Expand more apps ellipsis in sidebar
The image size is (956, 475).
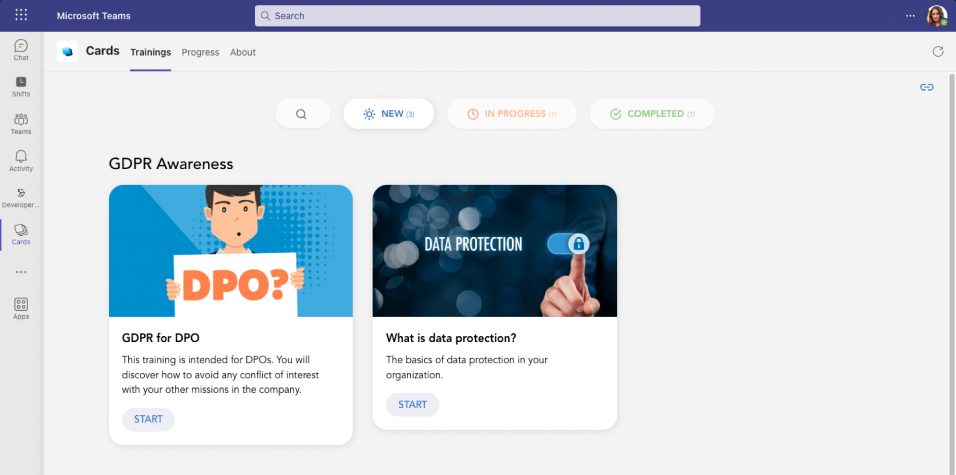point(21,272)
